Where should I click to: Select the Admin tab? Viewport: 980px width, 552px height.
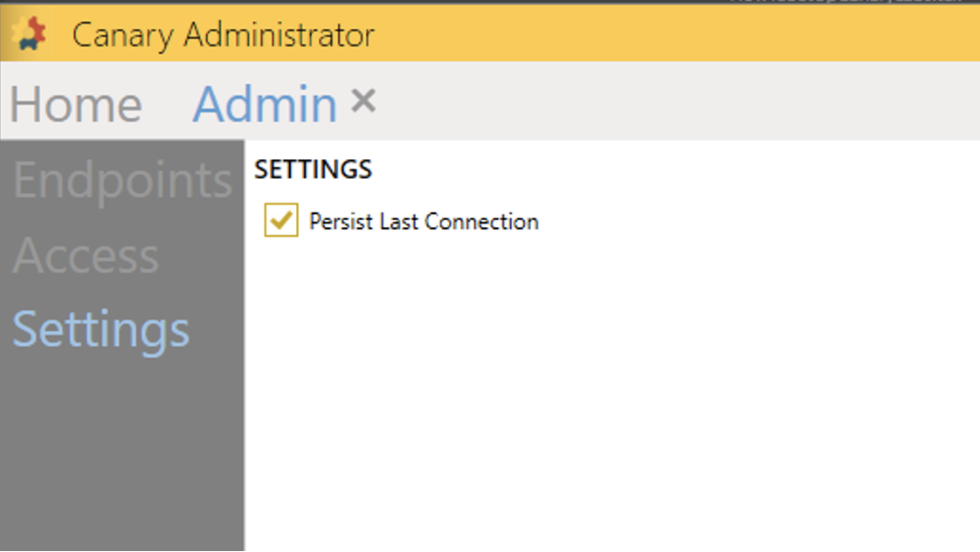click(x=265, y=105)
